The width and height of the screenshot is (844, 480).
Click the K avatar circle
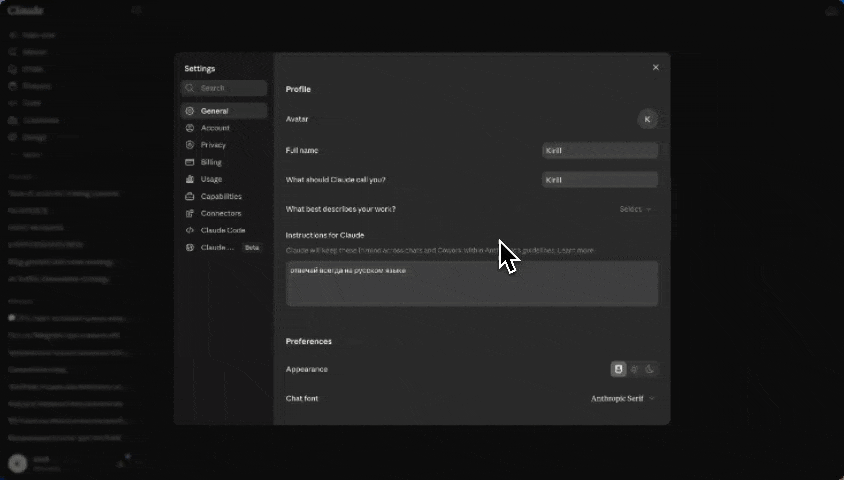[647, 119]
